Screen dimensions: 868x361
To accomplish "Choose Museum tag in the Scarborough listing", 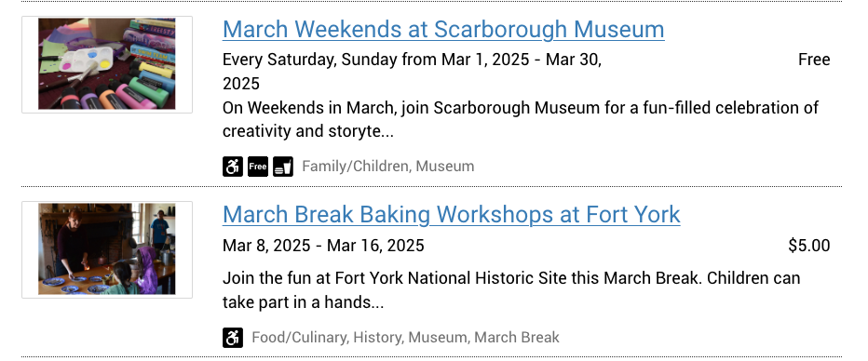I will click(x=445, y=167).
